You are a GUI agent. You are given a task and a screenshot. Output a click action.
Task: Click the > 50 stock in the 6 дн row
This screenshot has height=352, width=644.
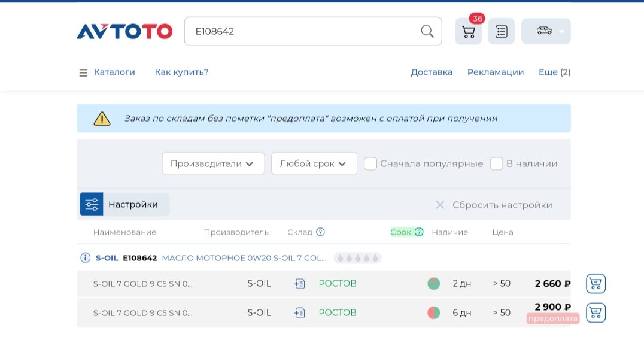point(502,313)
